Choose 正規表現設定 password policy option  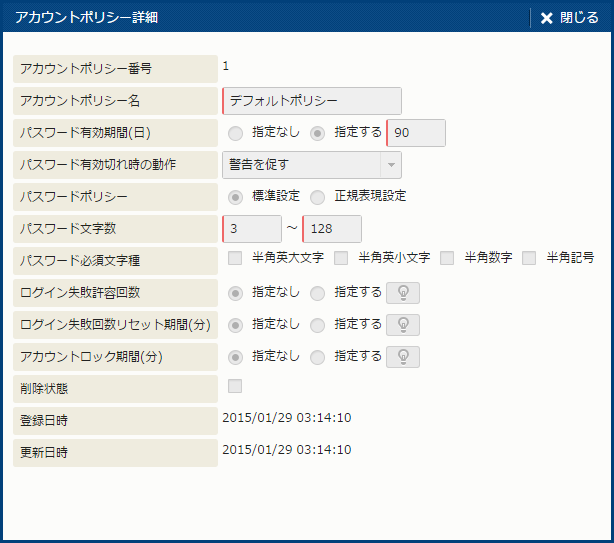317,196
